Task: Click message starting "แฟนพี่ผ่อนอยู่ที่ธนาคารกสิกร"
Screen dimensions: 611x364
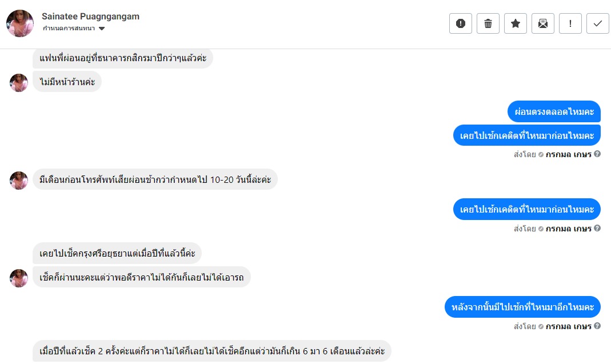Action: point(123,58)
